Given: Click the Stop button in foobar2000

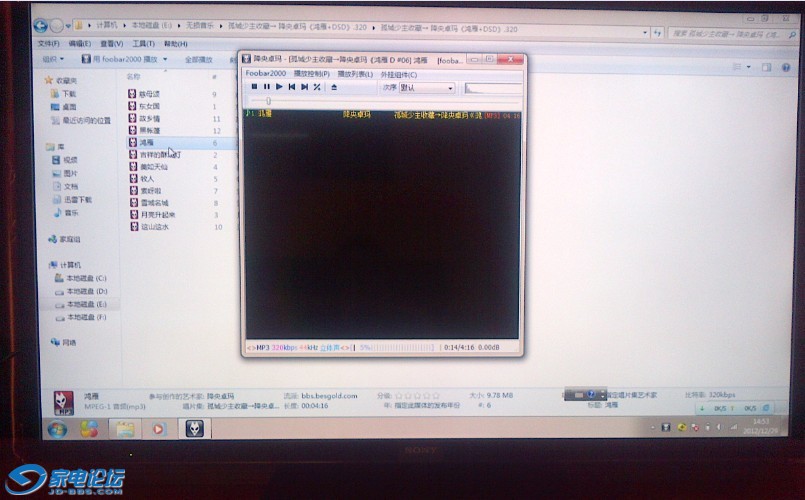Looking at the screenshot, I should (x=255, y=87).
